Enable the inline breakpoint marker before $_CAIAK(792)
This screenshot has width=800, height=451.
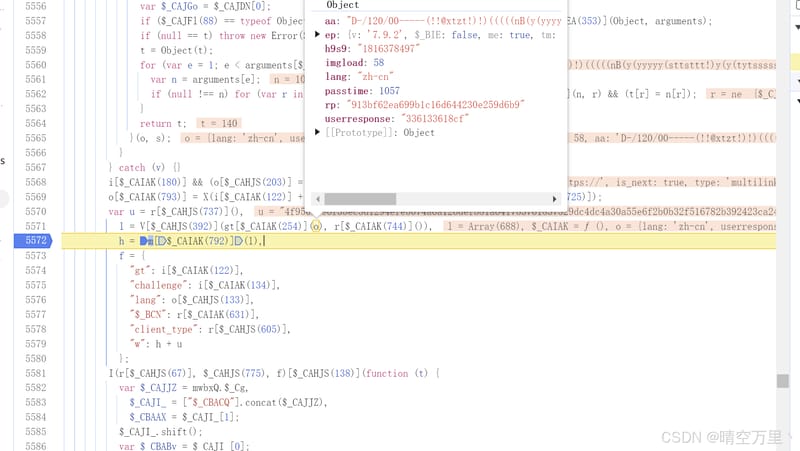161,241
